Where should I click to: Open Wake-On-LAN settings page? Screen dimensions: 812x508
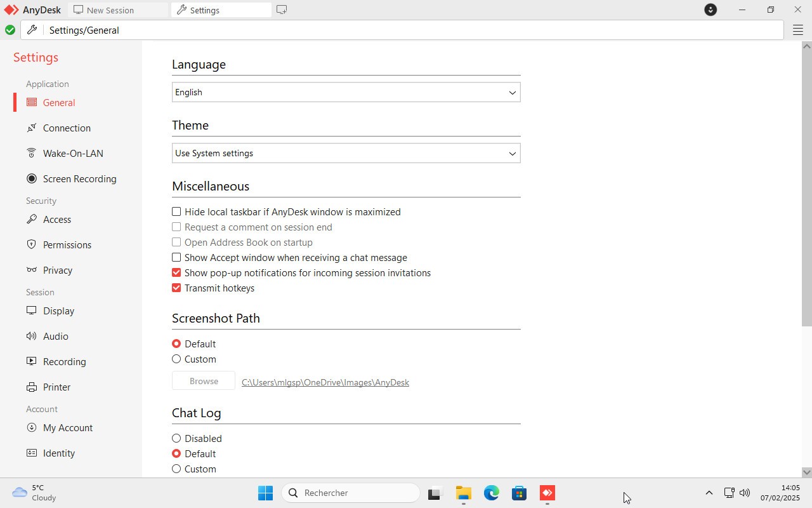pyautogui.click(x=73, y=153)
